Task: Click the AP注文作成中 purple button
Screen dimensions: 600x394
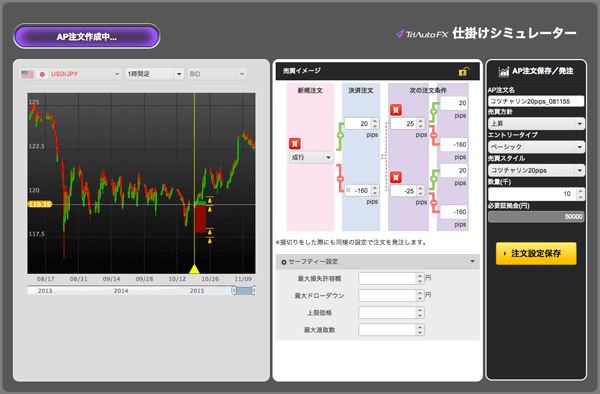Action: click(x=86, y=37)
